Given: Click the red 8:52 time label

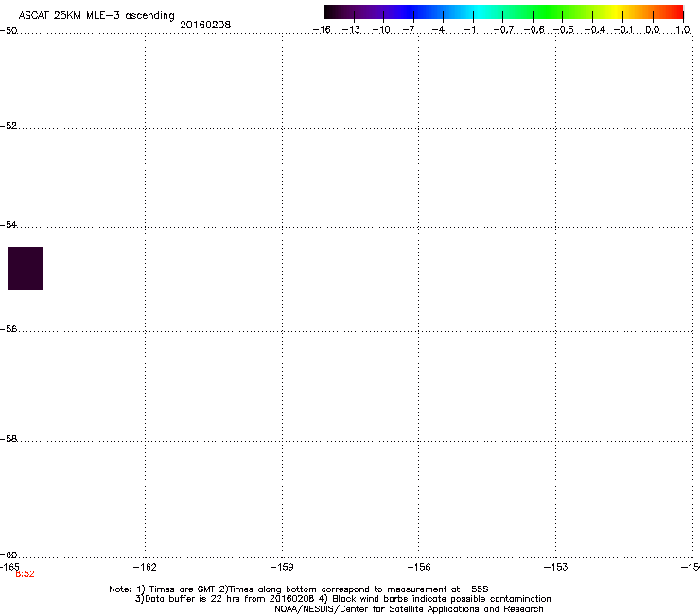Looking at the screenshot, I should (x=25, y=574).
